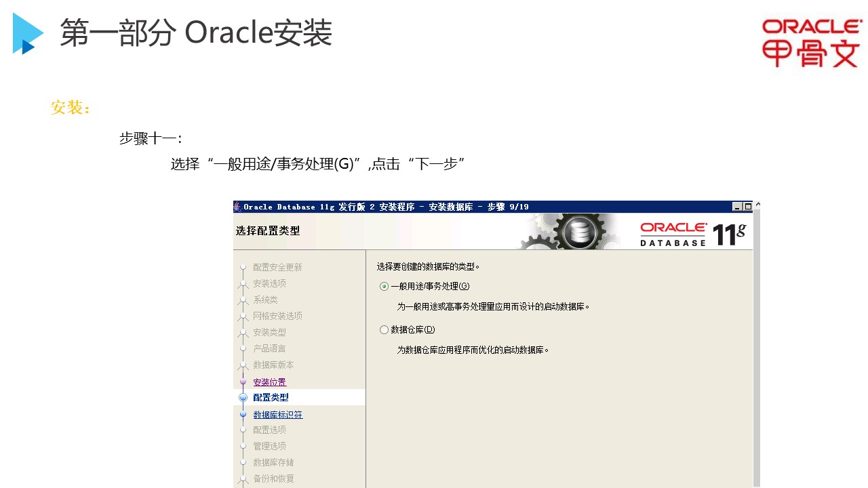Click the installer title bar Java icon
Image resolution: width=868 pixels, height=488 pixels.
[238, 207]
